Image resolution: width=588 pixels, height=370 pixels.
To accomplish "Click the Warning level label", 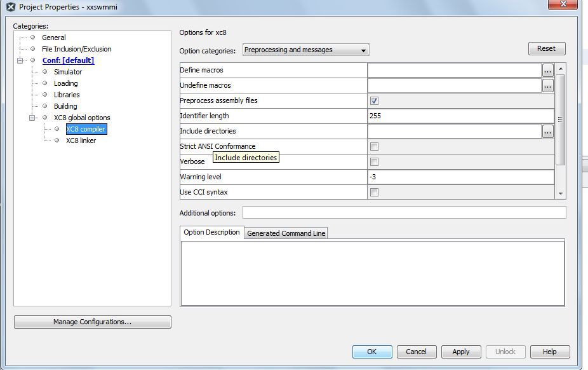I will point(201,177).
